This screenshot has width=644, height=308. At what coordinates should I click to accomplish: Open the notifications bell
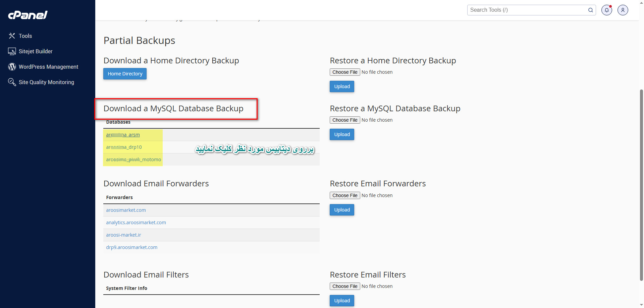[606, 10]
